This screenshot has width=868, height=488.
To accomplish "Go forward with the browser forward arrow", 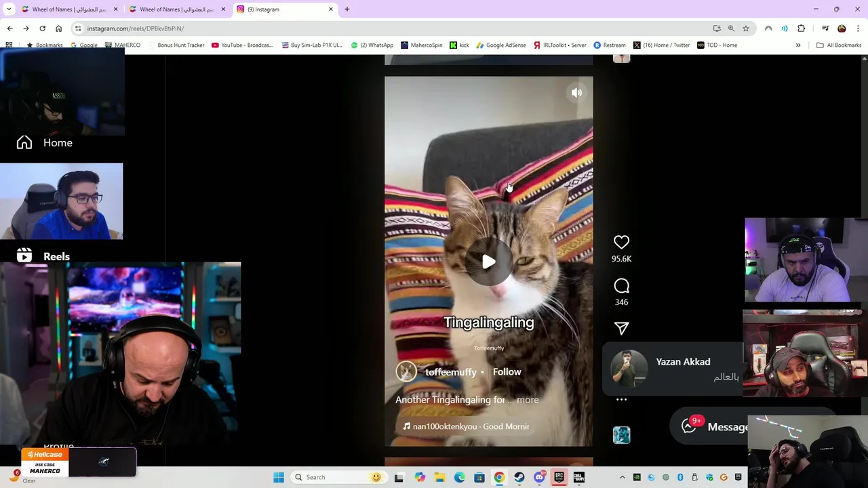I will [x=26, y=28].
